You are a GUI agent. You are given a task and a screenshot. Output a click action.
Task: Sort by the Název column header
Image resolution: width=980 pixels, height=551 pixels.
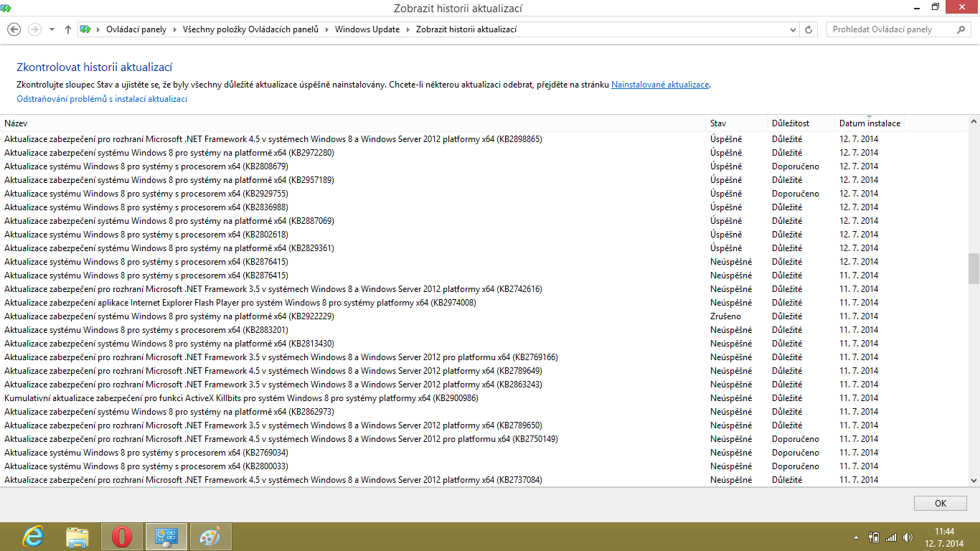[354, 123]
